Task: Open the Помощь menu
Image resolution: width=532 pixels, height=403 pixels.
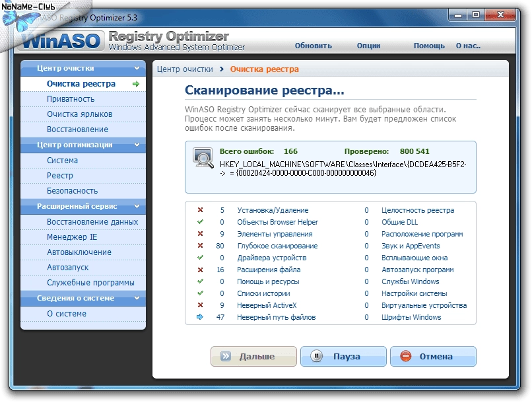Action: [x=429, y=46]
